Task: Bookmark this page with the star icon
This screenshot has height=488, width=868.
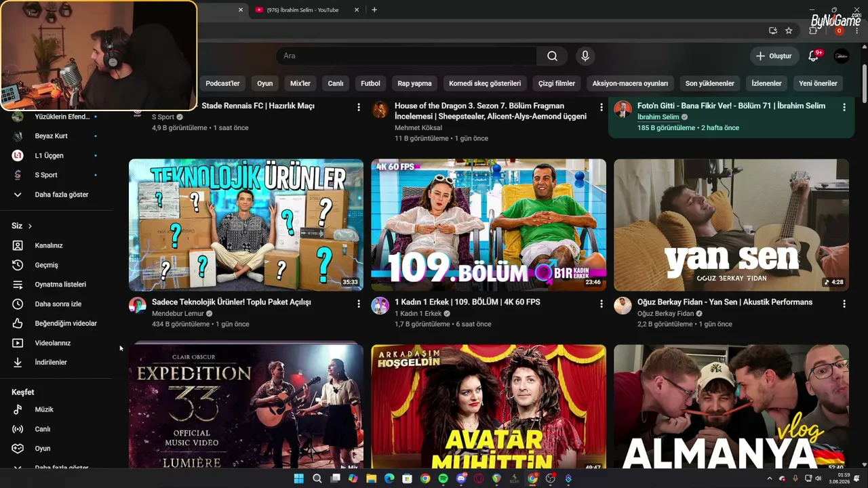Action: pyautogui.click(x=789, y=30)
